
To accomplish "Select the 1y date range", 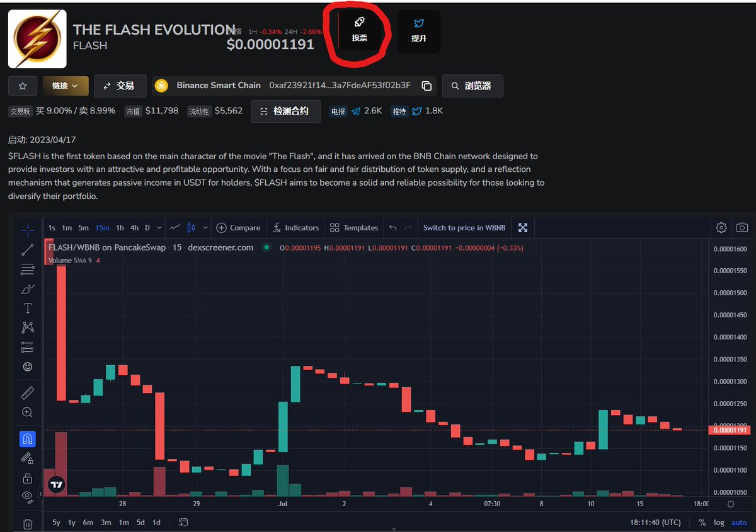I will click(72, 523).
